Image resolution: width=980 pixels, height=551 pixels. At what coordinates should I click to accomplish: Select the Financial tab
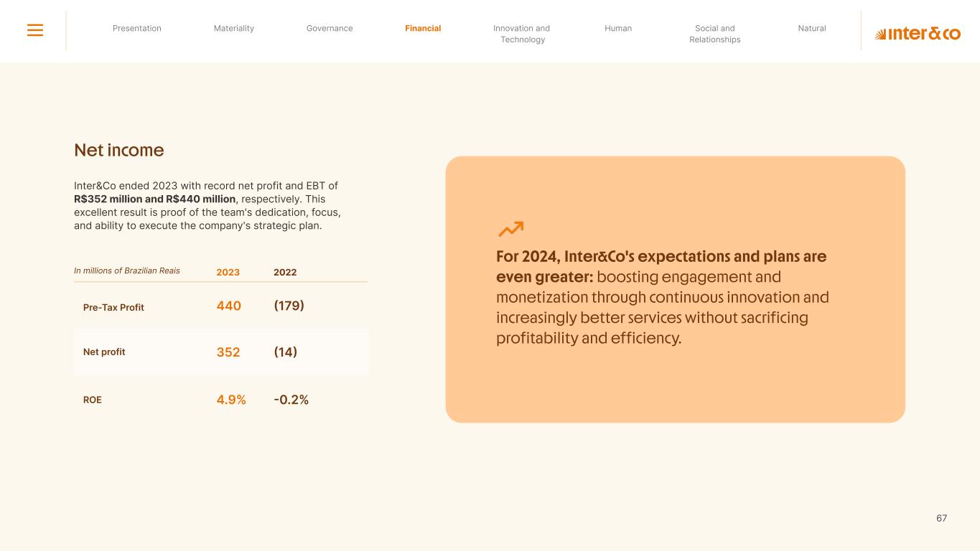click(423, 29)
